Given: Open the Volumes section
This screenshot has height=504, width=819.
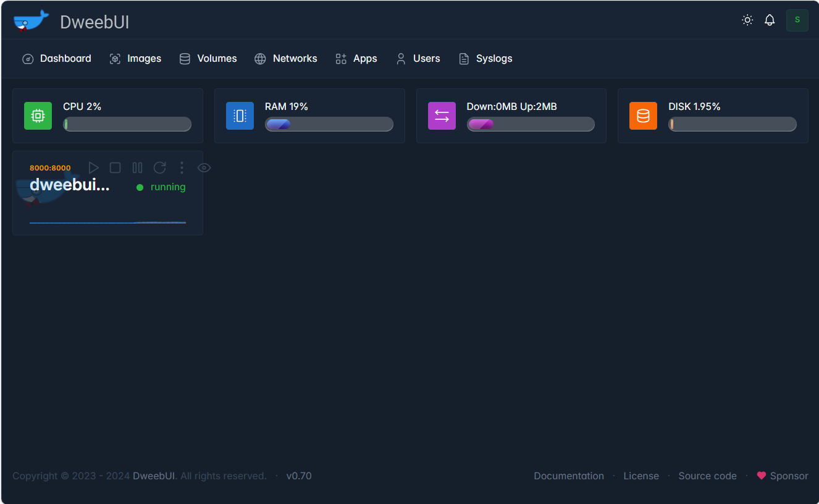Looking at the screenshot, I should pos(208,59).
